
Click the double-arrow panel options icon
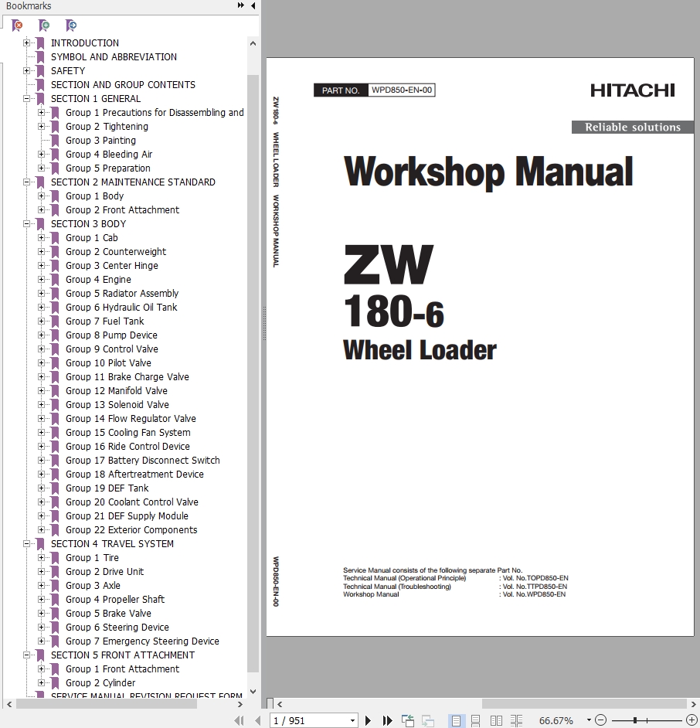[x=240, y=5]
